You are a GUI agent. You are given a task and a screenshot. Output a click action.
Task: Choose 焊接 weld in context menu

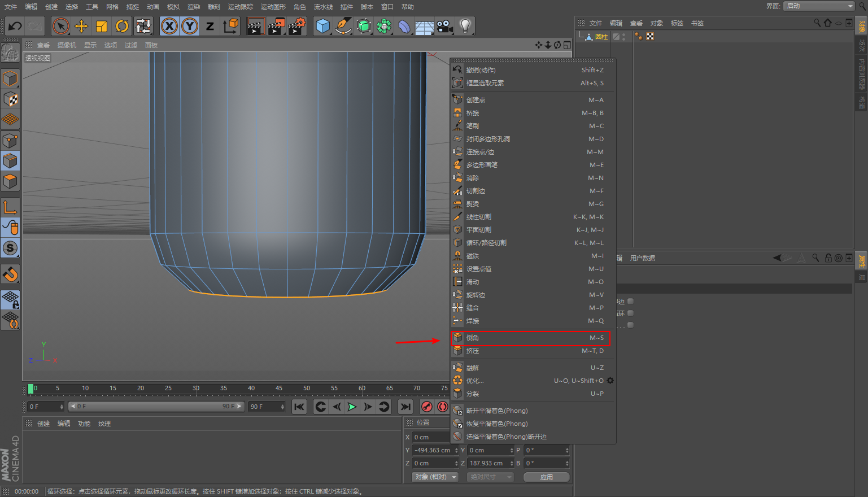tap(530, 321)
